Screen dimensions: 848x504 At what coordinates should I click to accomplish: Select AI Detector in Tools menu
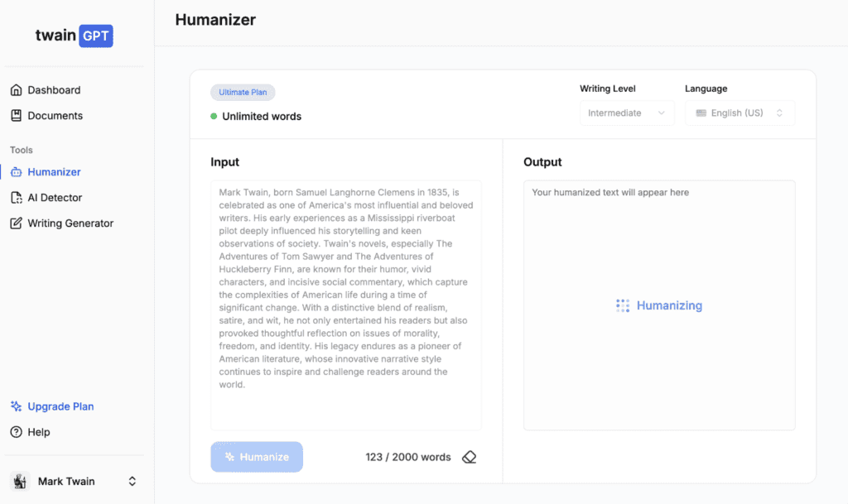click(x=55, y=198)
